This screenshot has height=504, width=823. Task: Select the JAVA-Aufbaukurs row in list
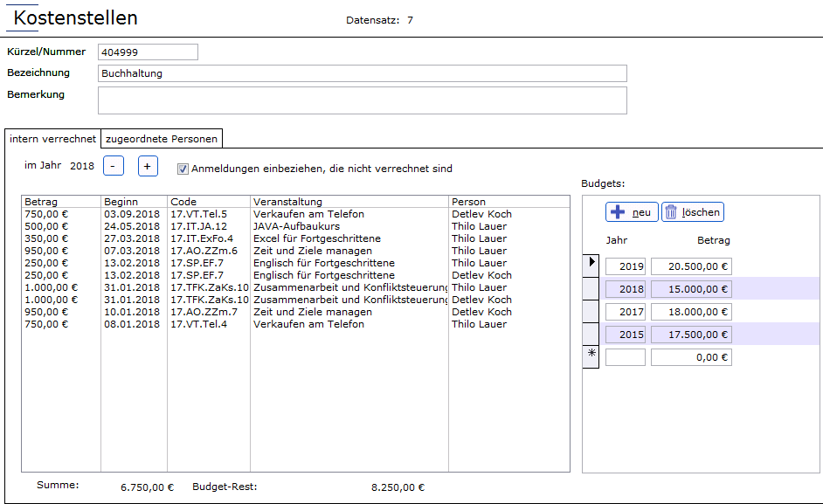point(295,226)
